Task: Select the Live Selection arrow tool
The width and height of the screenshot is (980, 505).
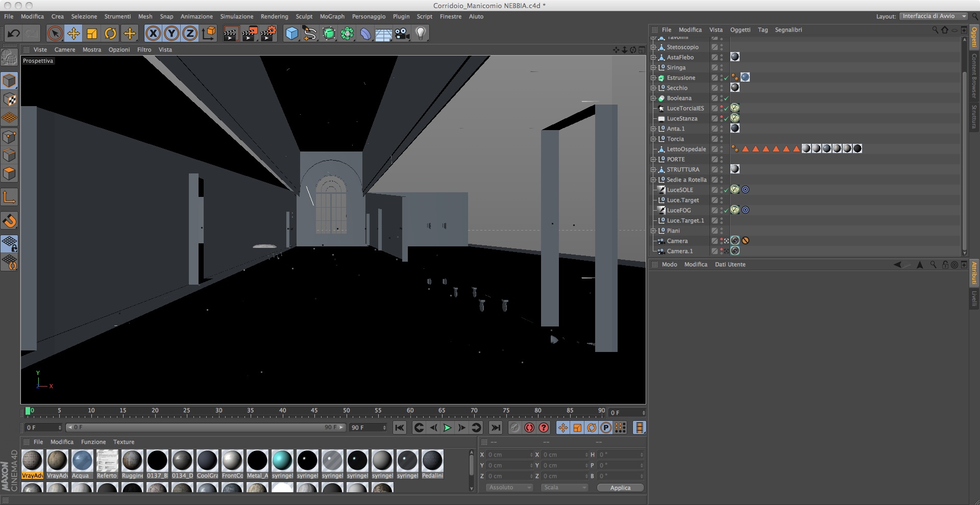Action: coord(55,34)
